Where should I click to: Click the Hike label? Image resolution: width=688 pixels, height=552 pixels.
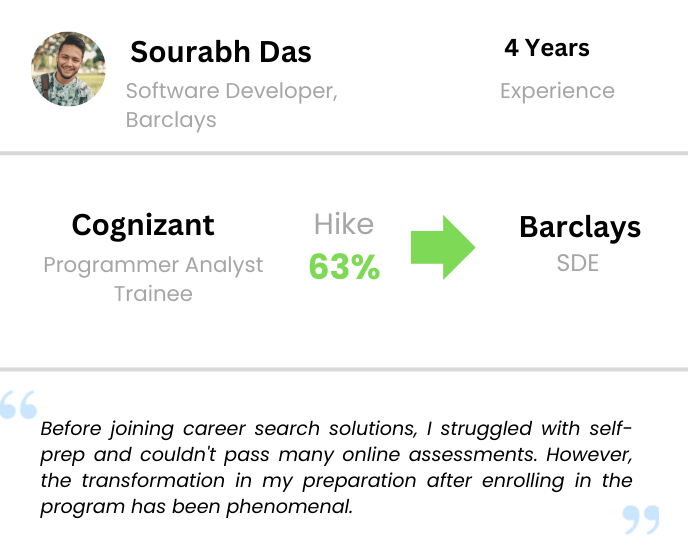point(343,224)
